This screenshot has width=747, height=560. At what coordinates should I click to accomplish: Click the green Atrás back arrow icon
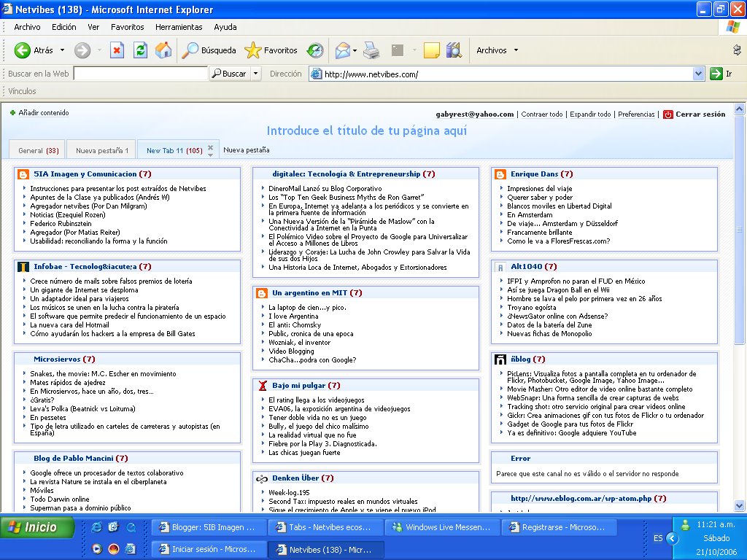(x=22, y=50)
